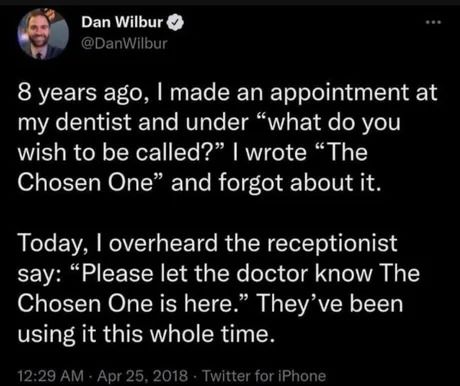Click the word 'Today' starting second paragraph

click(x=51, y=244)
